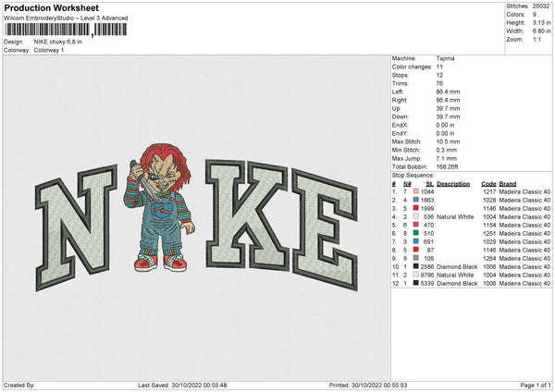Select the black swatch in stop row 10
Image resolution: width=555 pixels, height=392 pixels.
[x=416, y=266]
